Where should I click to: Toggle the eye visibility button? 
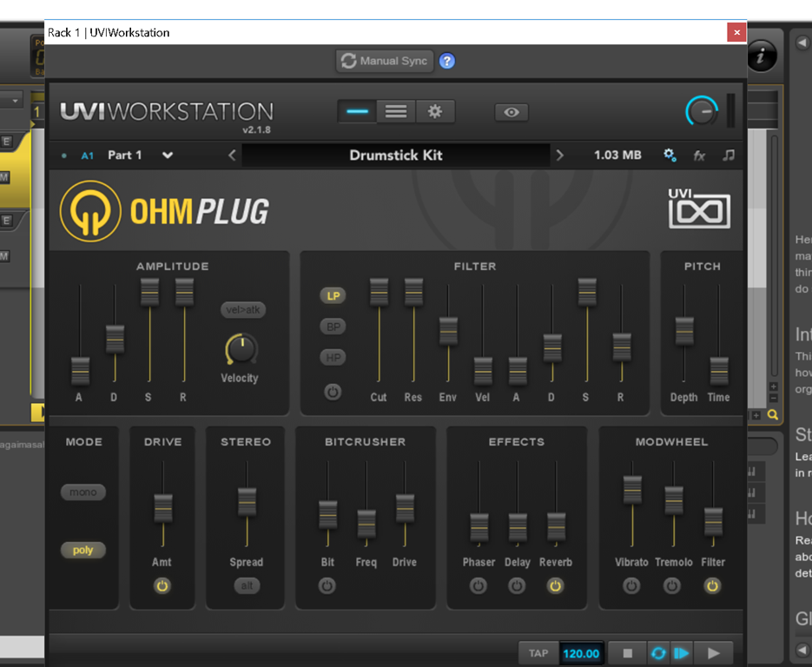(512, 112)
